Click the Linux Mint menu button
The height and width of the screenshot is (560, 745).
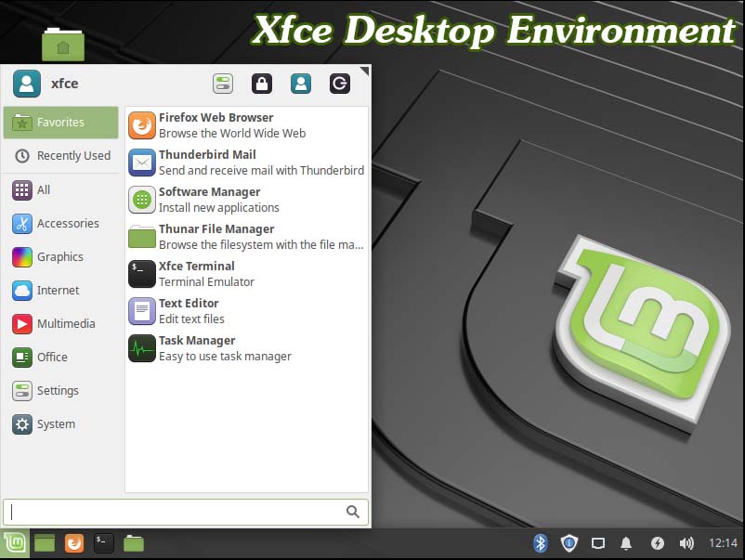pyautogui.click(x=15, y=543)
